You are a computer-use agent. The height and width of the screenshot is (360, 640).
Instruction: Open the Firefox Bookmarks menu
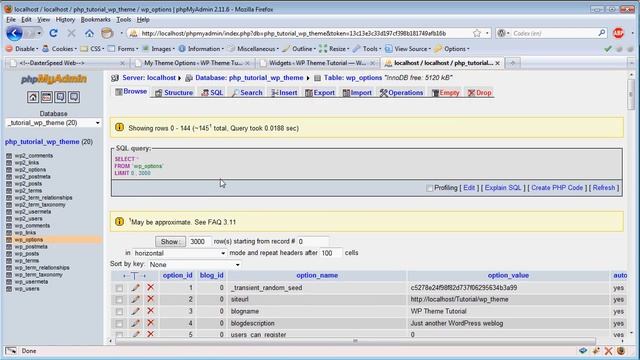click(x=96, y=20)
